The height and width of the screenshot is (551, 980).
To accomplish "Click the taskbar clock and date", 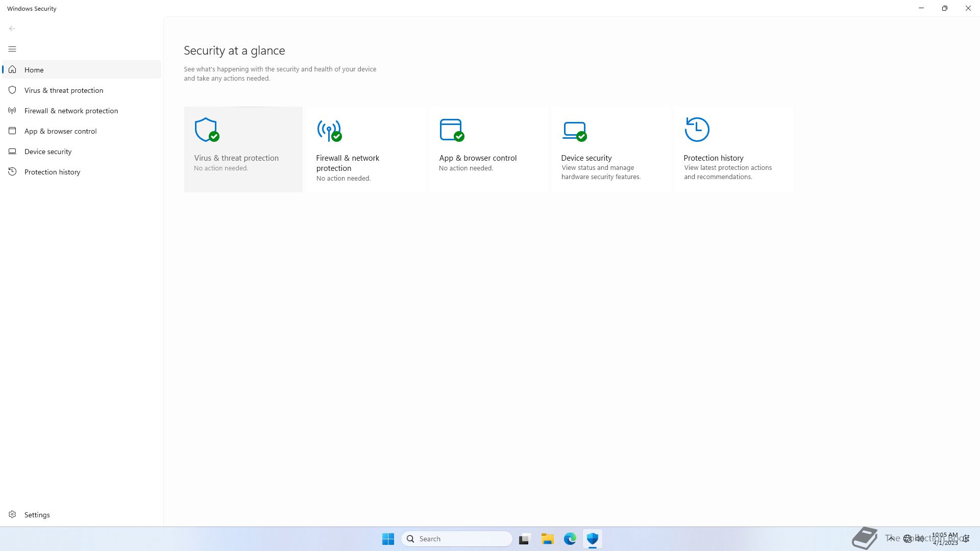I will 945,539.
